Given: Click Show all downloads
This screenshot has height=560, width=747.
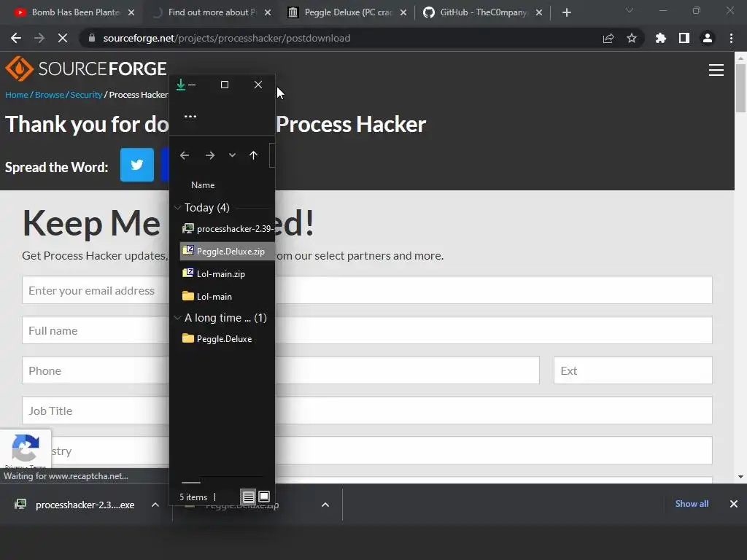Looking at the screenshot, I should [692, 504].
